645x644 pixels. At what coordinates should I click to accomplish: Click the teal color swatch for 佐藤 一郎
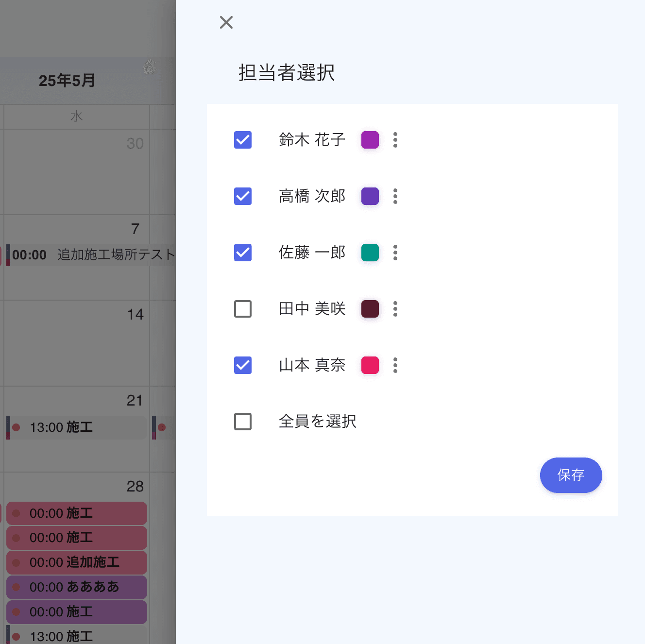[370, 253]
